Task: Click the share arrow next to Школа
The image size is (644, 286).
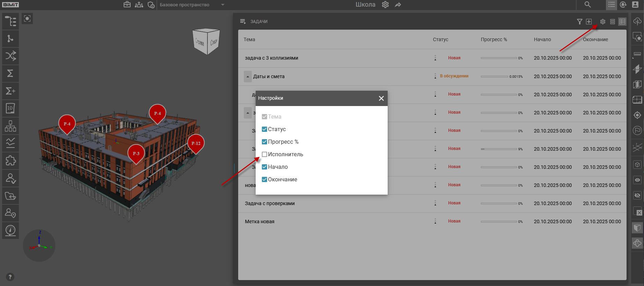Action: point(398,5)
